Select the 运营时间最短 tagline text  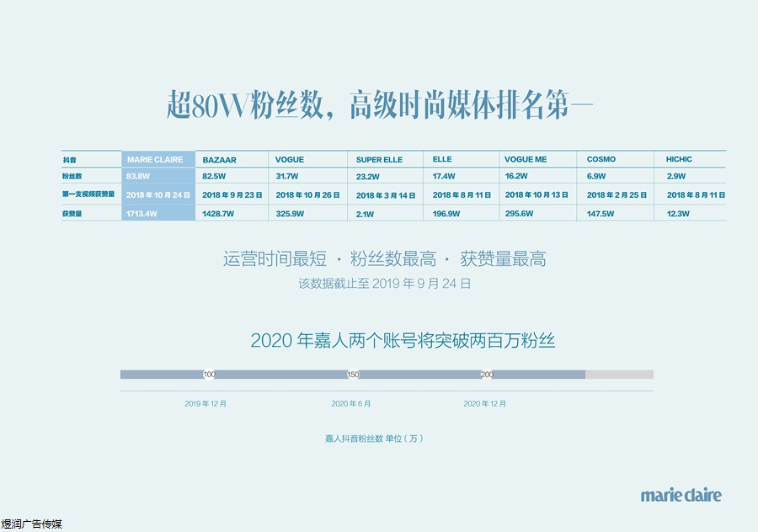(x=275, y=259)
